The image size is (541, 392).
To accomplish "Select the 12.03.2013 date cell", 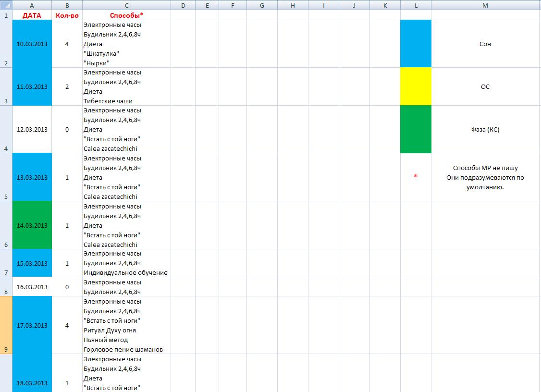I will click(32, 129).
